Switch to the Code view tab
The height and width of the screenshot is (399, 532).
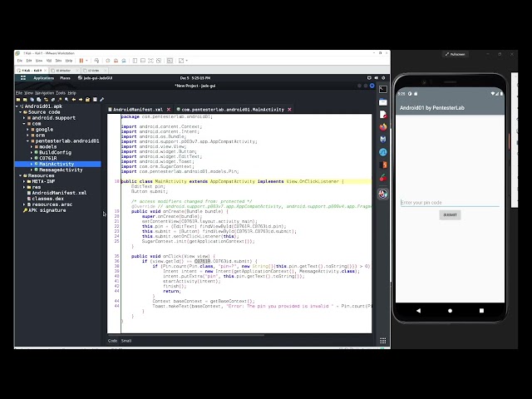[x=113, y=341]
